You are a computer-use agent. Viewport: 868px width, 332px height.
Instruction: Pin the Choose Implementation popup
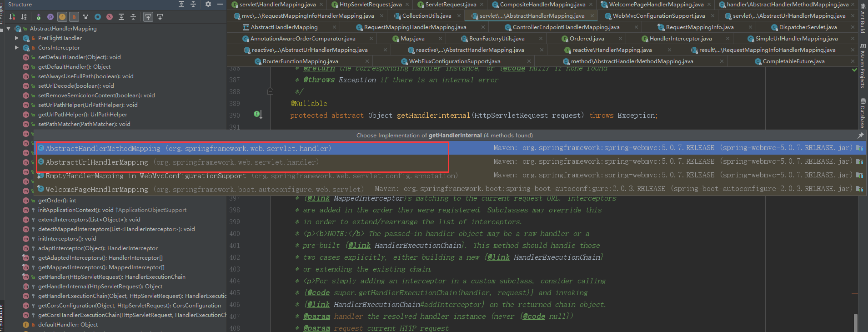tap(860, 136)
